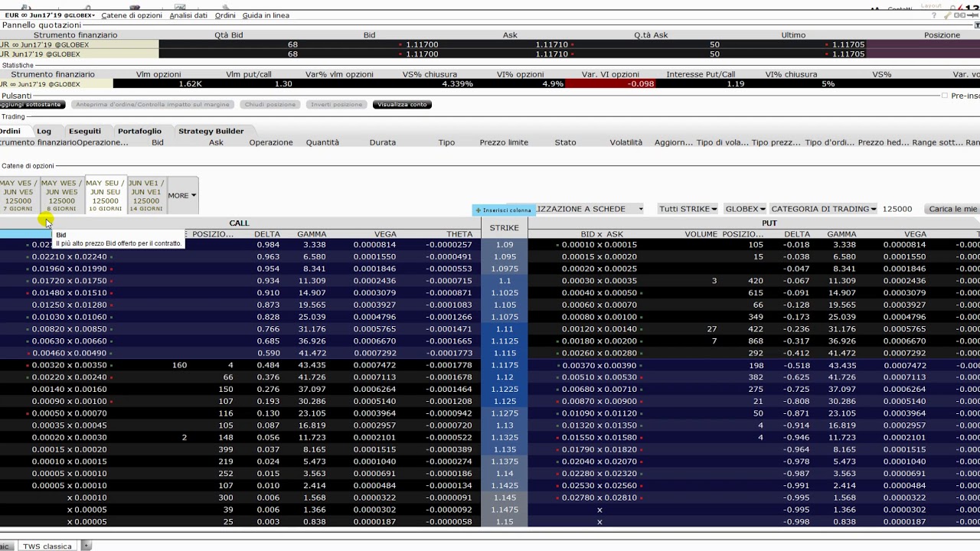980x551 pixels.
Task: Select the MAY WE5 / JUN WE5 expiry tab
Action: pos(61,195)
